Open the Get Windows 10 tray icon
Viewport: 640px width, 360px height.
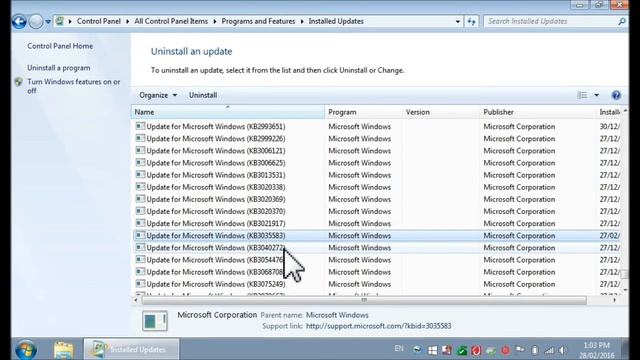[432, 350]
